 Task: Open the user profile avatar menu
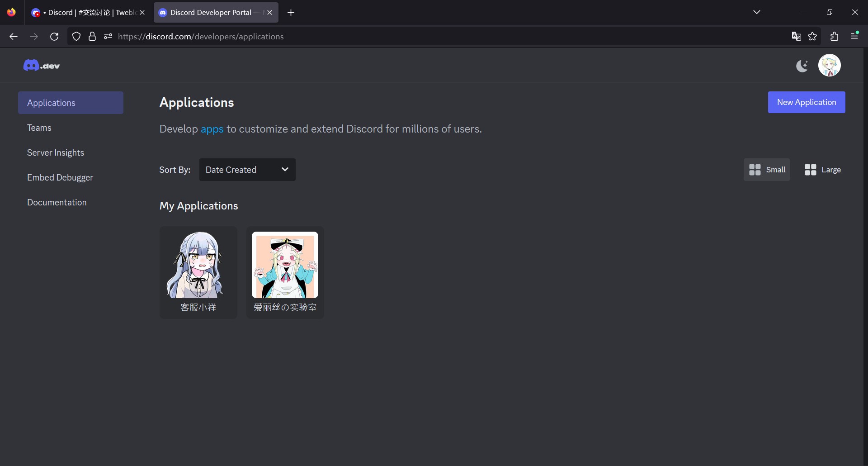tap(829, 66)
